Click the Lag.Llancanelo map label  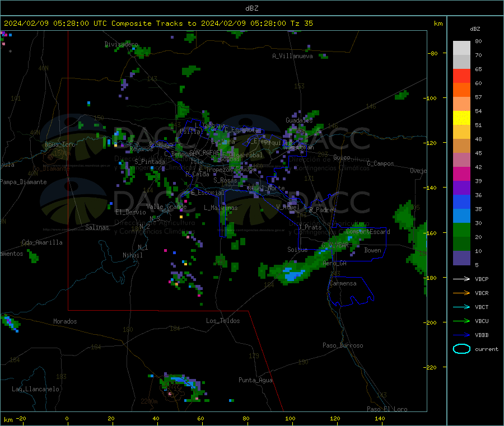tap(36, 390)
